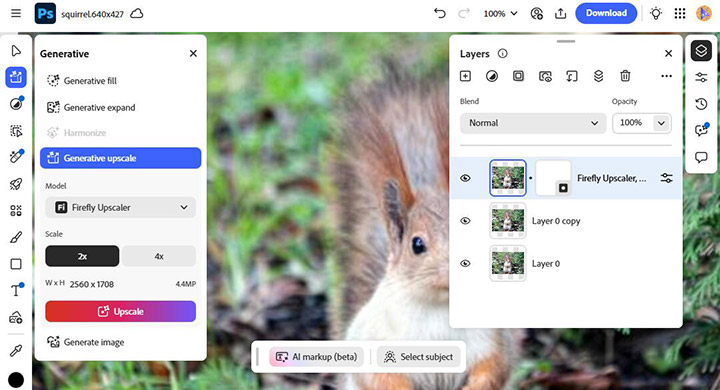Add a new layer with plus icon

tap(465, 76)
